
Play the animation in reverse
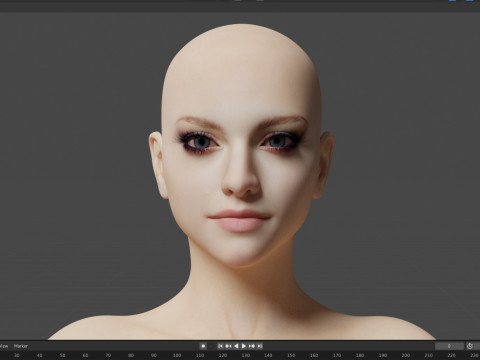pos(236,346)
